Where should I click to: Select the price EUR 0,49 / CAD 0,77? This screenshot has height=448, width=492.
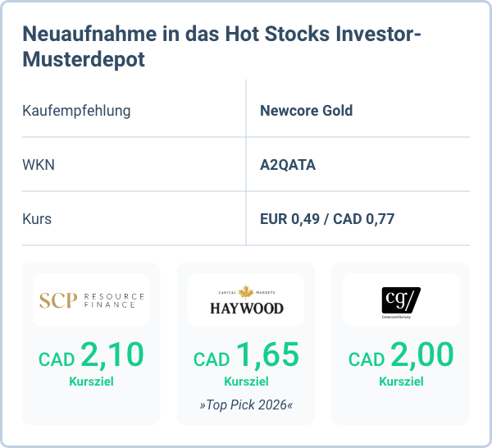pos(328,219)
